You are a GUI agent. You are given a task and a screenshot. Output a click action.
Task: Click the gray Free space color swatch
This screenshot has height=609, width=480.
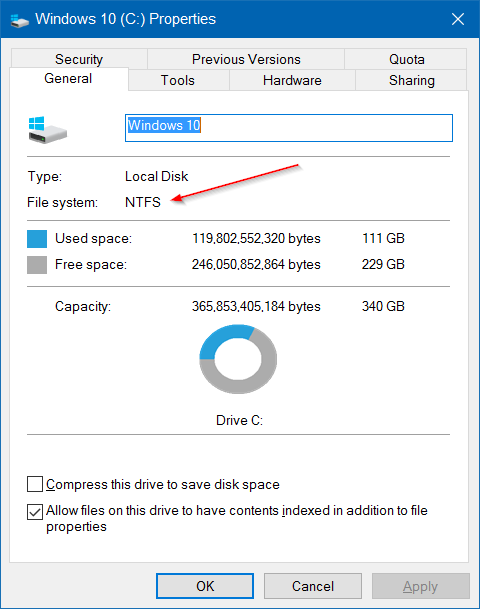[37, 264]
